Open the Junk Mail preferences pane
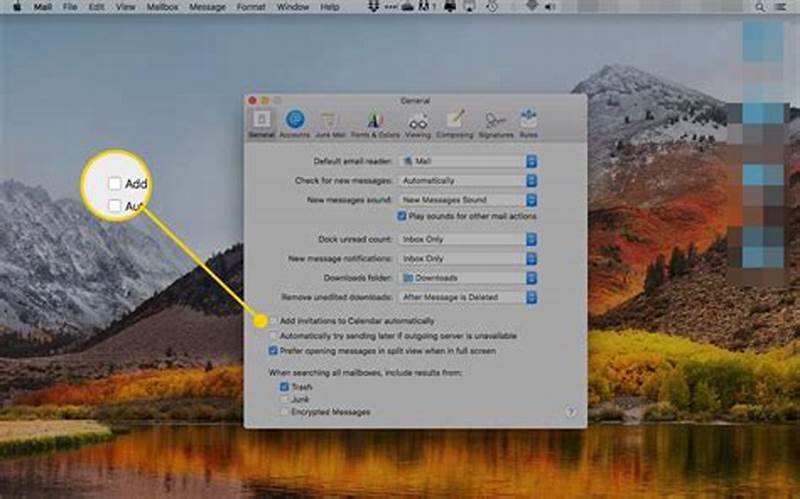Viewport: 800px width, 499px height. (330, 124)
